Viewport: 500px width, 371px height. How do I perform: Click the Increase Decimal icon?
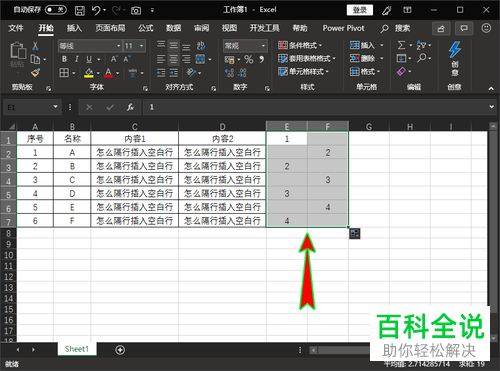tap(229, 73)
